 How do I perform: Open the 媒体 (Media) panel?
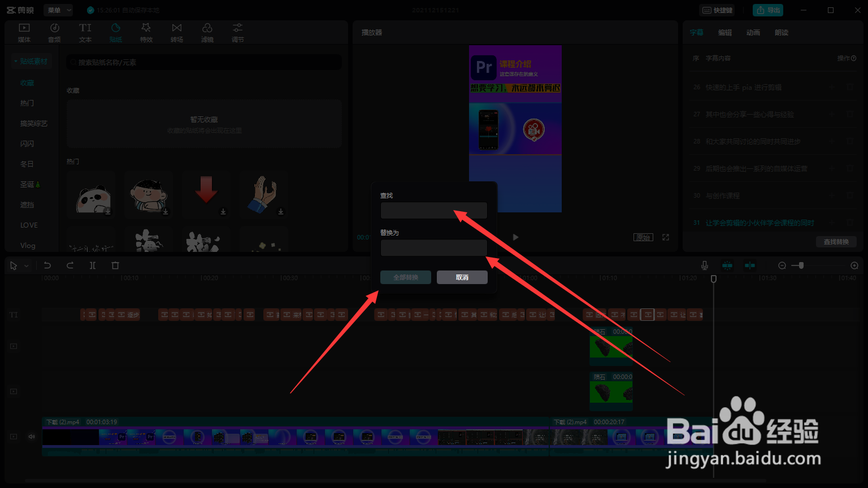24,33
